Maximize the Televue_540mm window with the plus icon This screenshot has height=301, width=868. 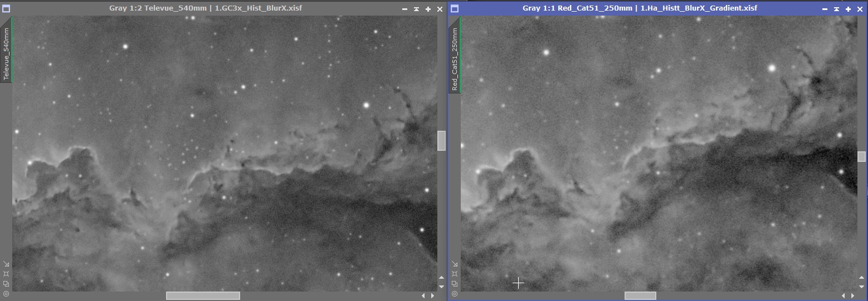click(428, 9)
